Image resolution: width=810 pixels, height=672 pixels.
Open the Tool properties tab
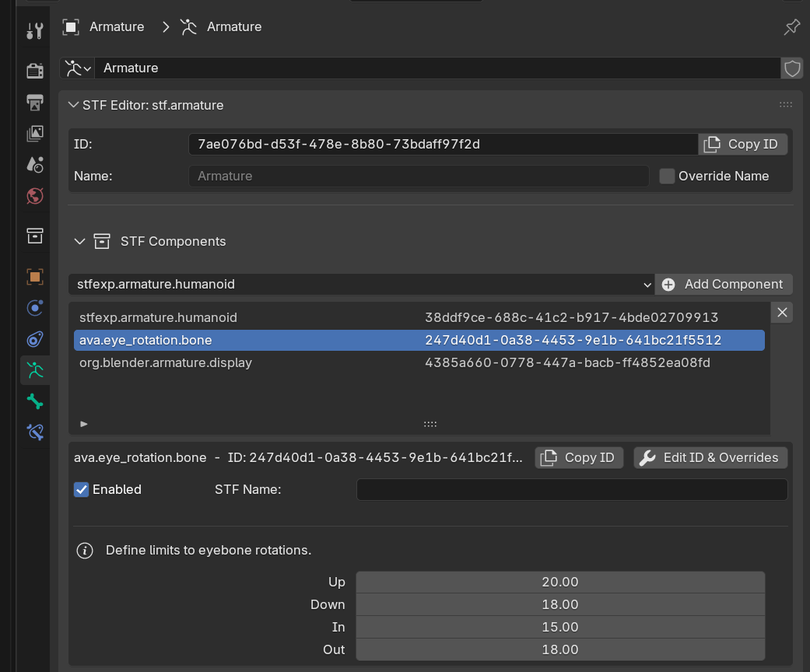pyautogui.click(x=35, y=31)
